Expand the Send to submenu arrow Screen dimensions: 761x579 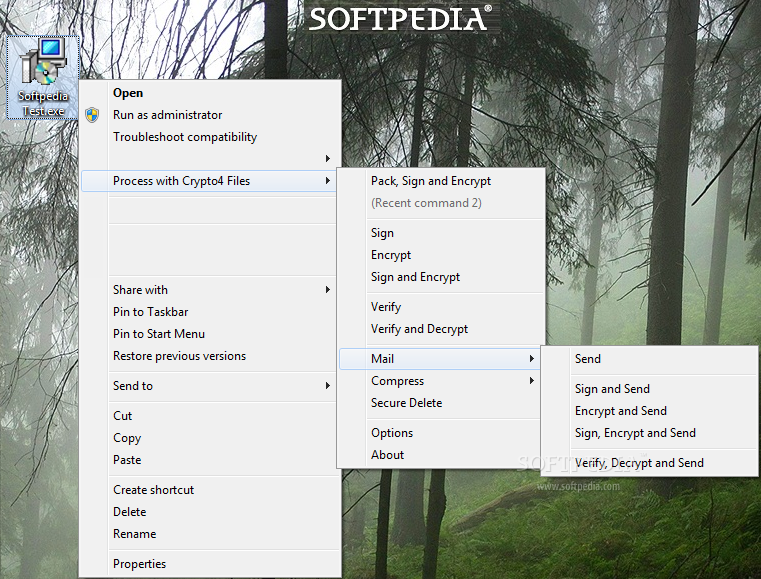coord(328,386)
